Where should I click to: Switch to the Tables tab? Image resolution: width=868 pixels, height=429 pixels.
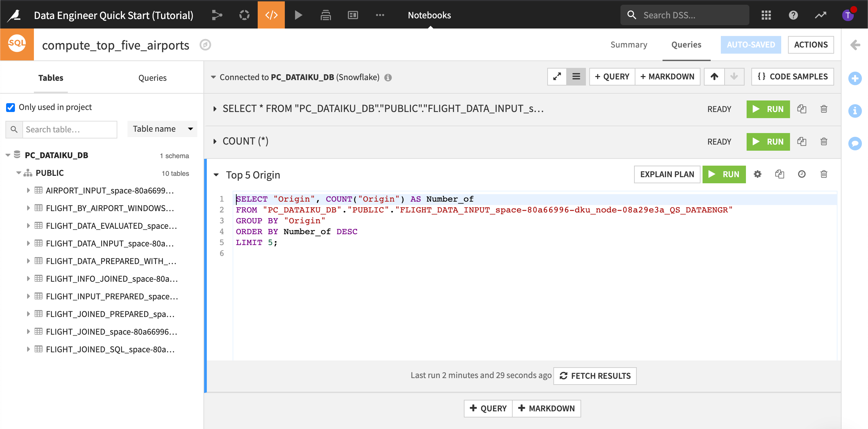pyautogui.click(x=51, y=78)
